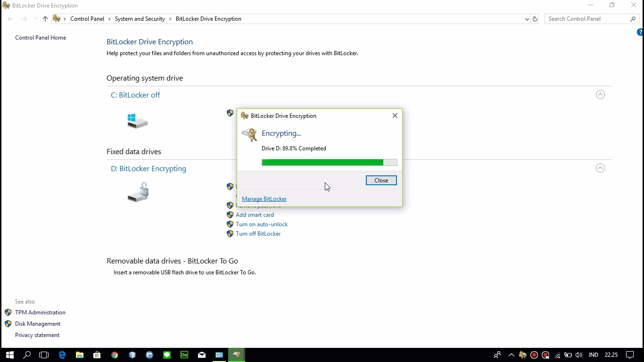
Task: Collapse the D: BitLocker Encrypting section
Action: coord(600,168)
